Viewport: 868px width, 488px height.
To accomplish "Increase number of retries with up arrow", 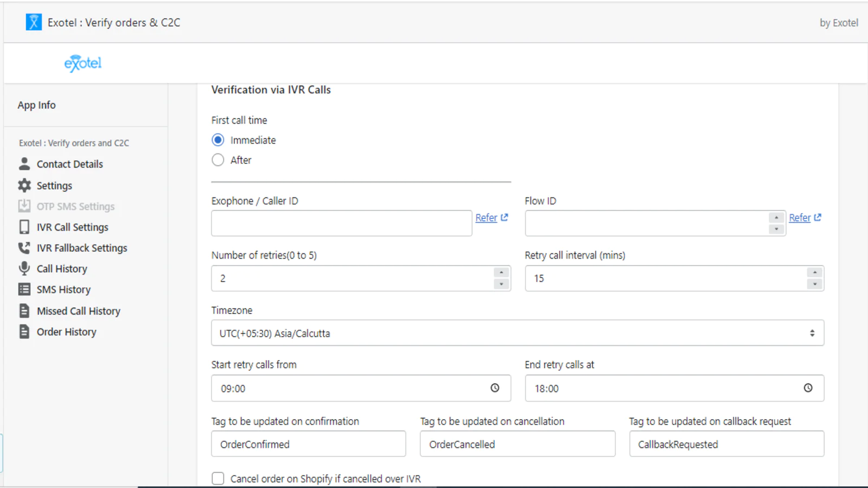I will point(502,273).
